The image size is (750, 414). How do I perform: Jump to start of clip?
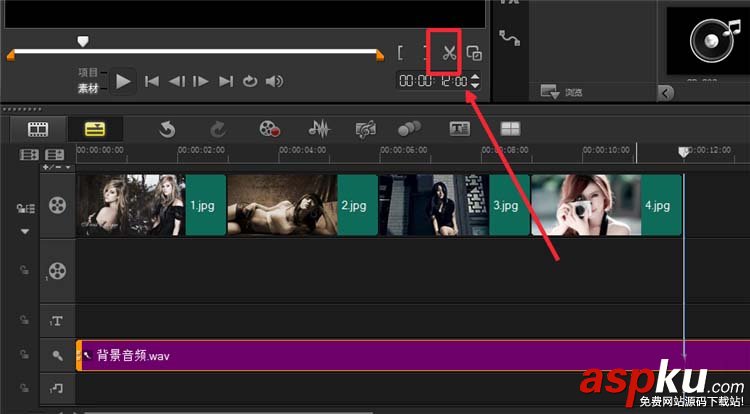coord(152,82)
